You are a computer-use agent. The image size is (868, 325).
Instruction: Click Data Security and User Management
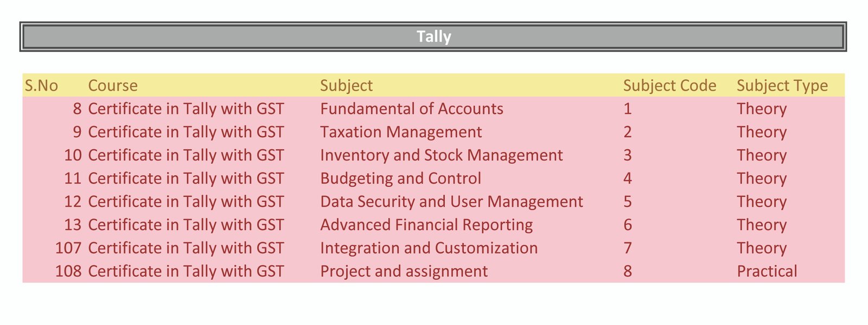coord(451,202)
